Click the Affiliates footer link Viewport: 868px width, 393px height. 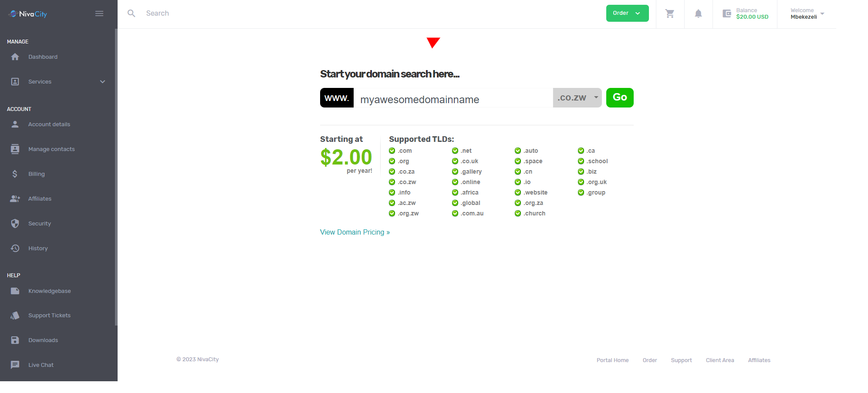759,360
